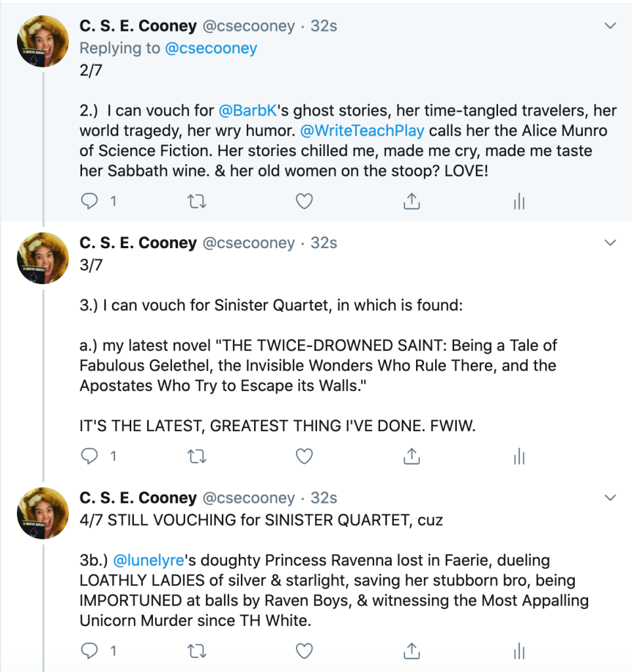Reply to the 2/7 tweet about BarbK
This screenshot has width=632, height=672.
[89, 201]
